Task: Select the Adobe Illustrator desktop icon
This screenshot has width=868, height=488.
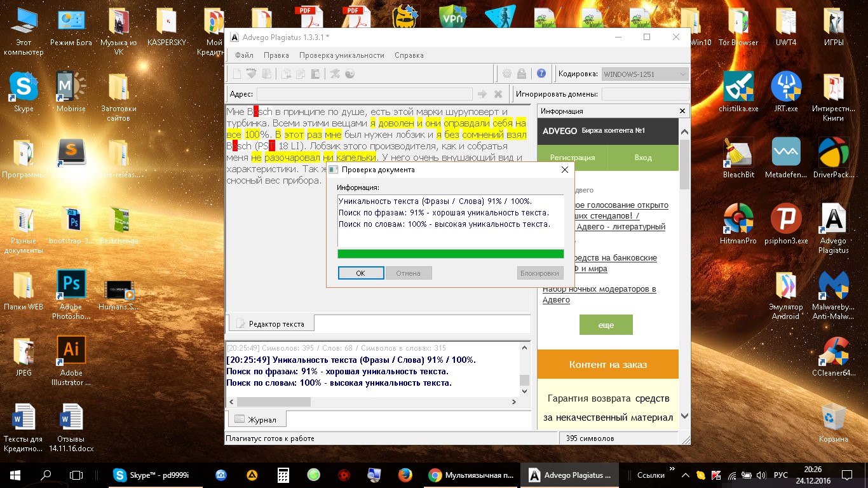Action: click(72, 361)
